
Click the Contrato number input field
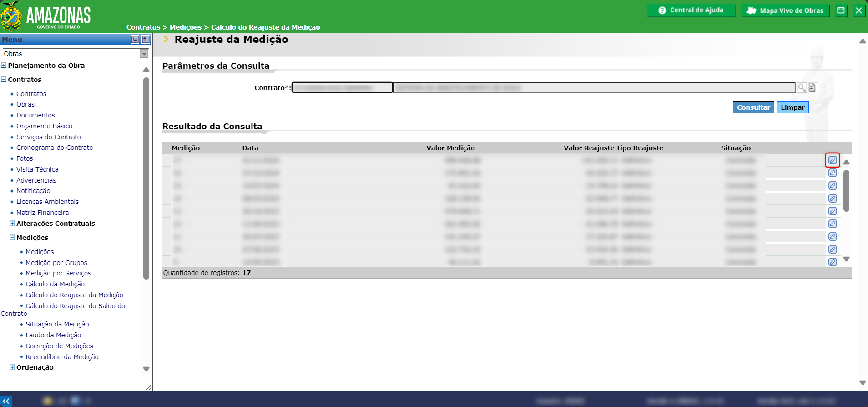coord(342,87)
